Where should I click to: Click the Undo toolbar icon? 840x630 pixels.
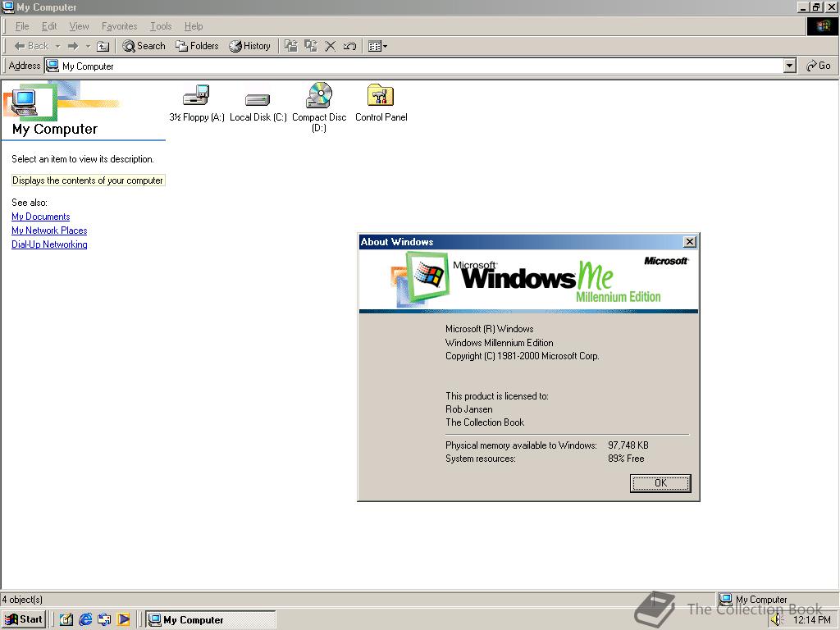coord(349,46)
